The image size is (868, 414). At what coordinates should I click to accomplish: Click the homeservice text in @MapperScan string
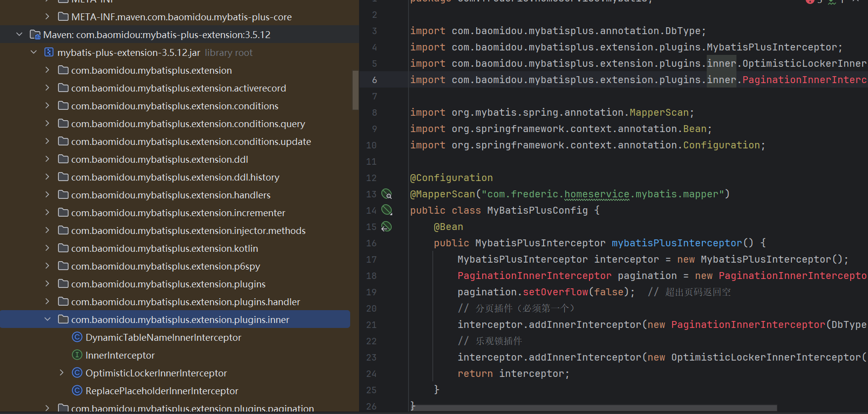pos(597,194)
